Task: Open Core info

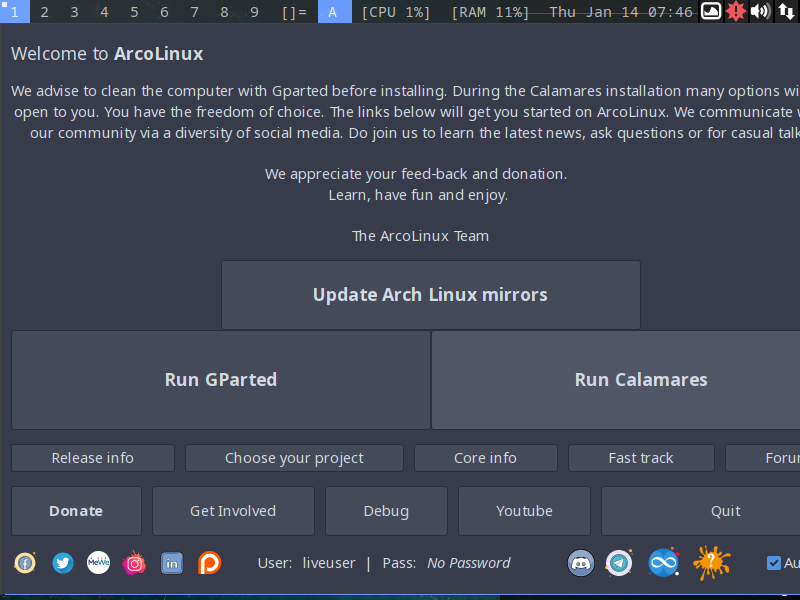Action: coord(485,458)
